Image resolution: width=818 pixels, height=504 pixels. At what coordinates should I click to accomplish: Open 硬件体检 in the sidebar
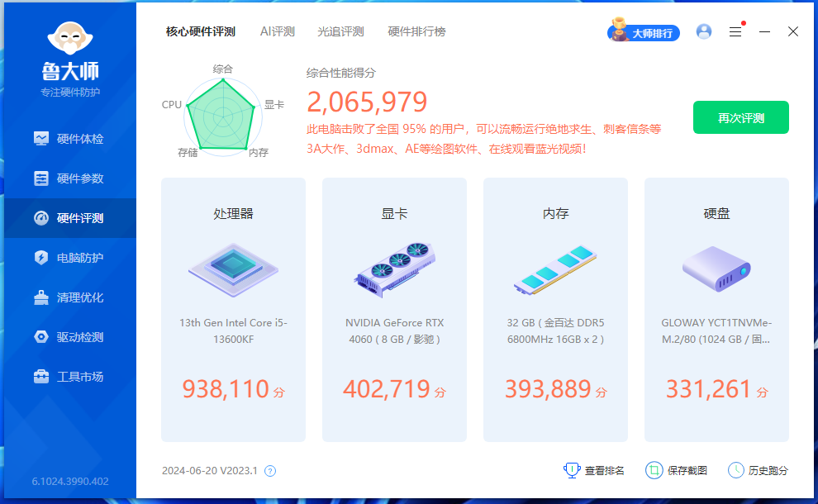click(x=70, y=139)
